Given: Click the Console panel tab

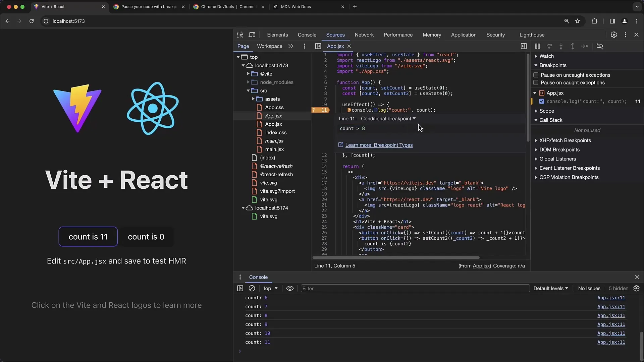Looking at the screenshot, I should pyautogui.click(x=307, y=35).
